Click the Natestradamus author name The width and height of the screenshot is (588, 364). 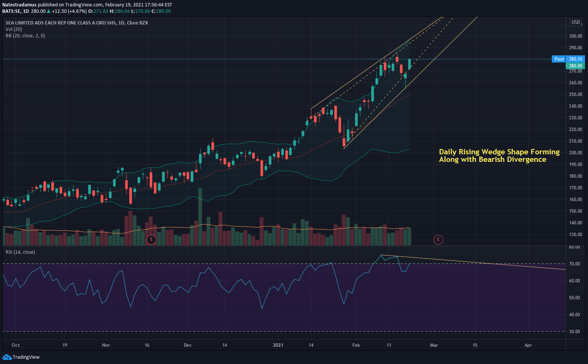point(19,5)
